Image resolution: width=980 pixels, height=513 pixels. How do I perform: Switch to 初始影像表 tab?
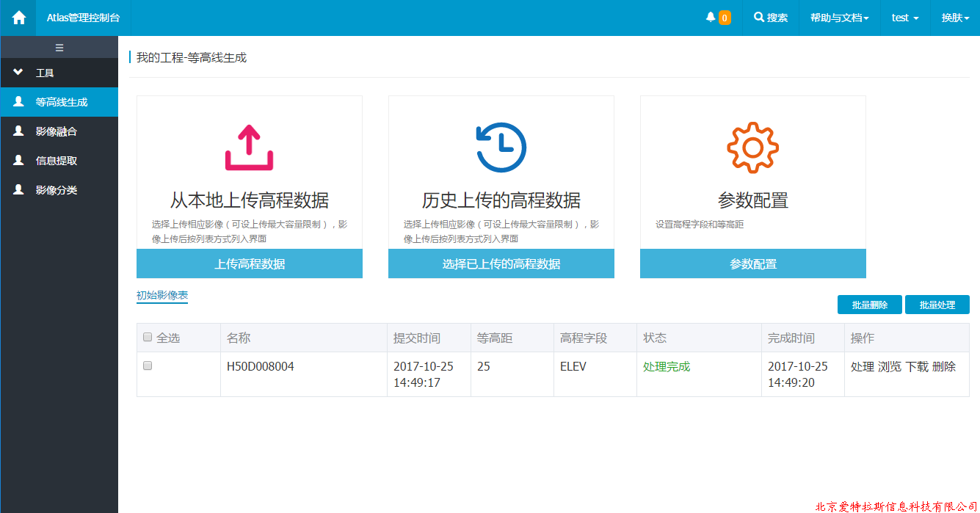(162, 295)
